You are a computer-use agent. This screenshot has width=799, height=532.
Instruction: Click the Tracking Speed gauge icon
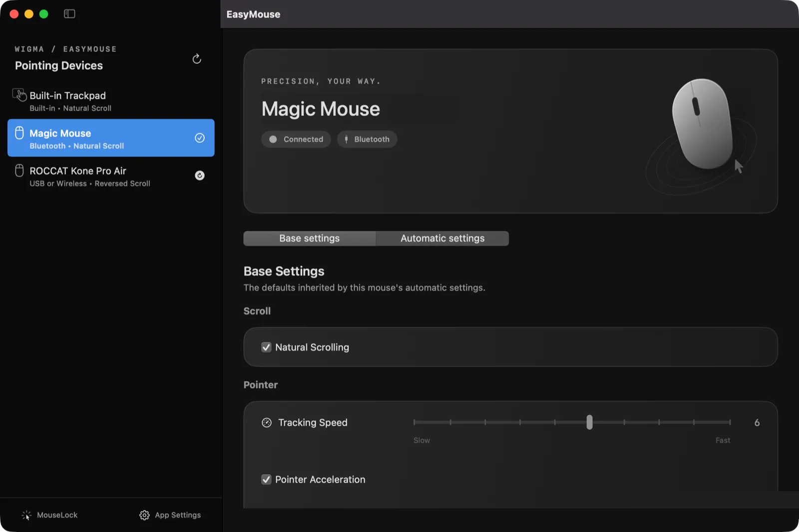[x=267, y=423]
